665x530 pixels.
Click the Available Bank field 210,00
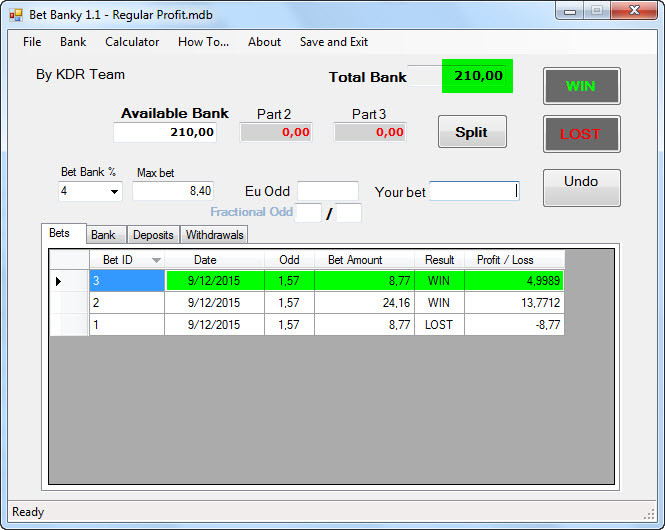[165, 132]
